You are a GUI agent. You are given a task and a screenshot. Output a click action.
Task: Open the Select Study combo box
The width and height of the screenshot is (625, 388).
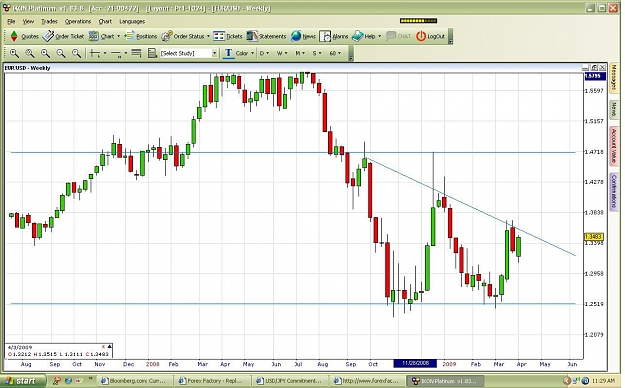click(x=189, y=53)
